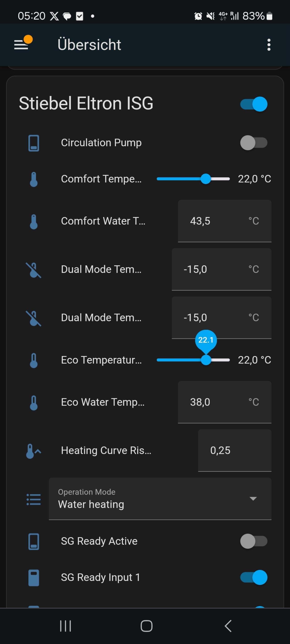Tap the Operation Mode list icon
Screen dimensions: 290x644
34,499
